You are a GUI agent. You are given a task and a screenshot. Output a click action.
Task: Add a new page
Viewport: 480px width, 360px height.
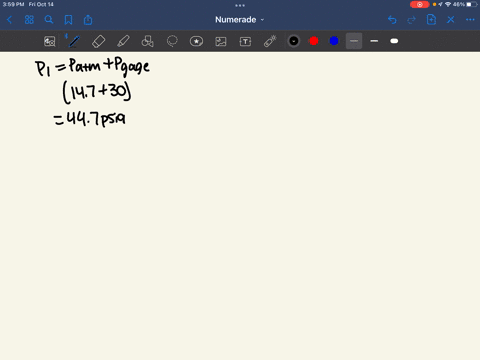tap(431, 20)
